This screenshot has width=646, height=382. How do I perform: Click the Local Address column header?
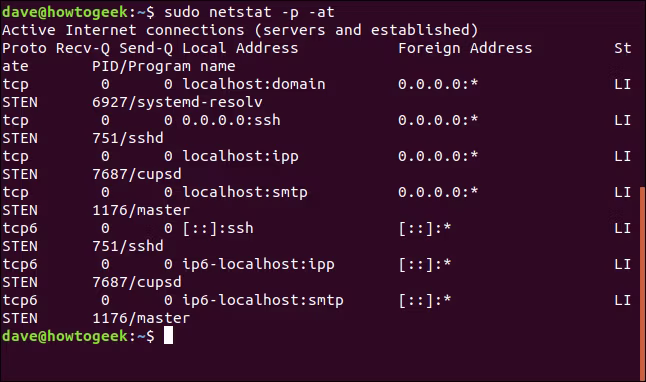240,48
